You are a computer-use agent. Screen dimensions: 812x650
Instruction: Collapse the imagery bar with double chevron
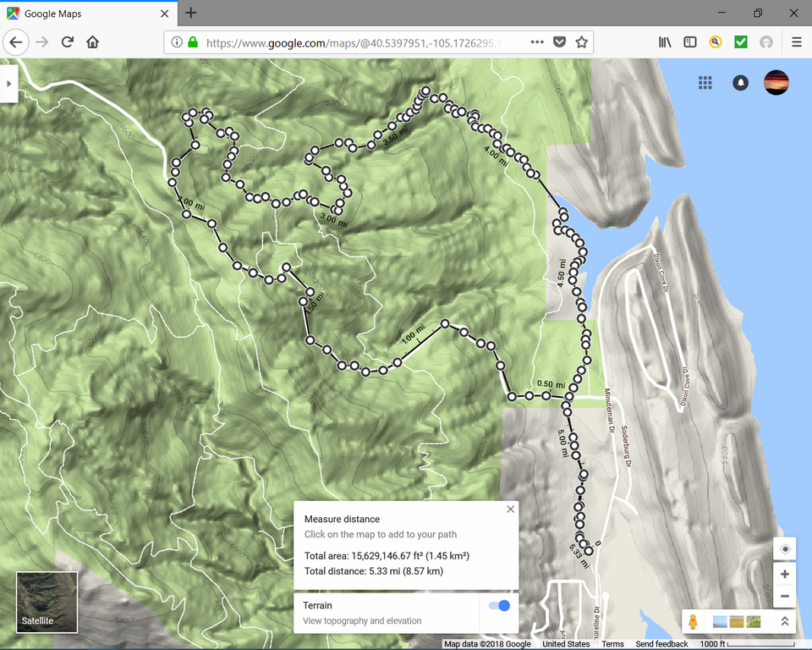click(784, 620)
